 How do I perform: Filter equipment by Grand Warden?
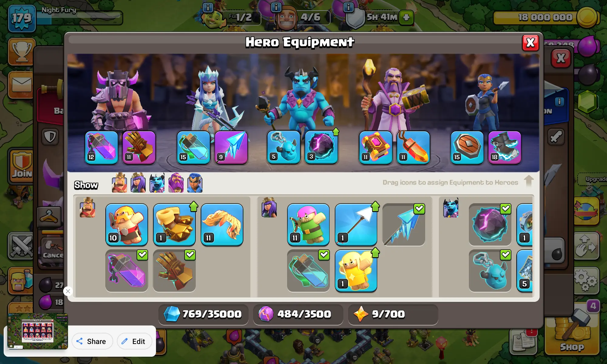pos(176,183)
